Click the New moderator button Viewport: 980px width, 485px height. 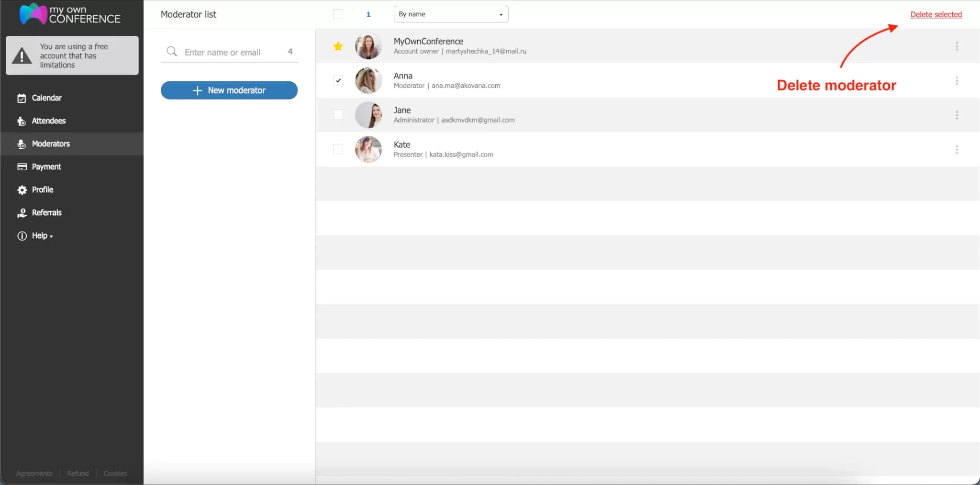click(x=229, y=90)
